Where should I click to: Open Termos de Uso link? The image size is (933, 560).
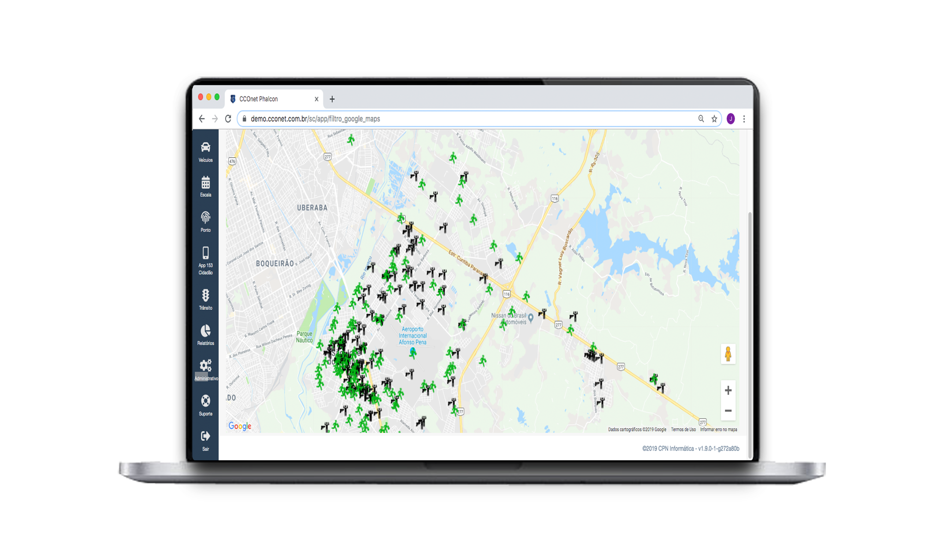pyautogui.click(x=683, y=429)
